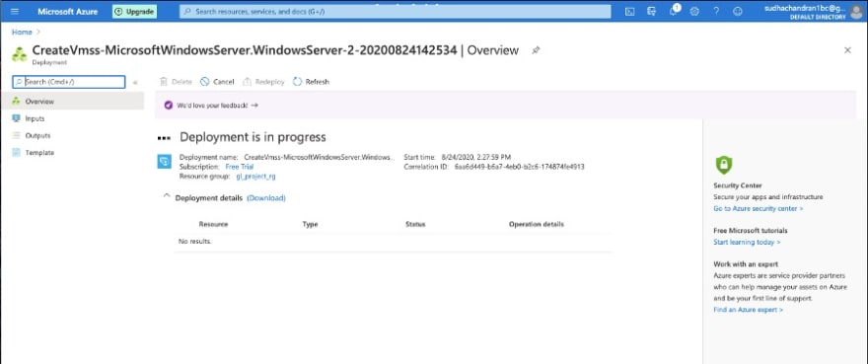Cancel the deployment
Viewport: 868px width, 364px height.
click(x=217, y=82)
